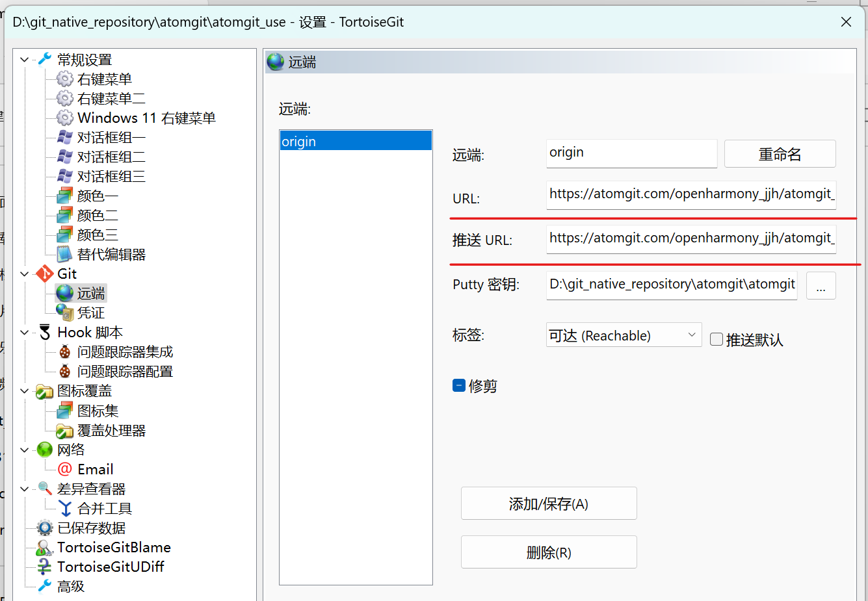Open the 问题跟踪器集成 page label
Screen dimensions: 868x601
tap(125, 352)
